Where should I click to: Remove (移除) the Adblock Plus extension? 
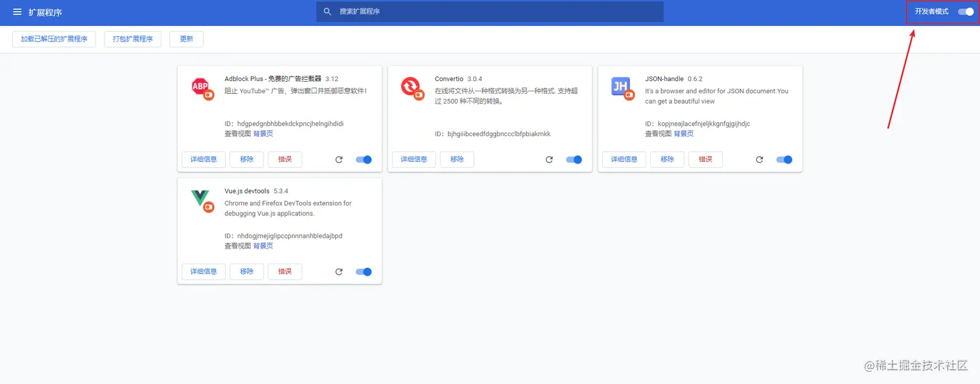click(x=246, y=159)
